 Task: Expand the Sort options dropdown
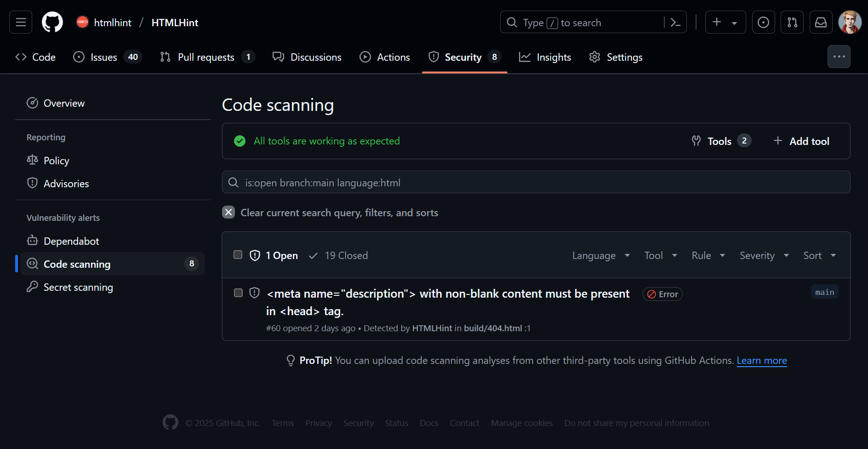tap(819, 255)
